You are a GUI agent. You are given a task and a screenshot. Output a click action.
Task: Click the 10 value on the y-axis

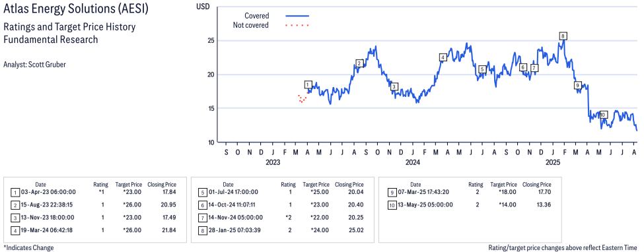(212, 142)
